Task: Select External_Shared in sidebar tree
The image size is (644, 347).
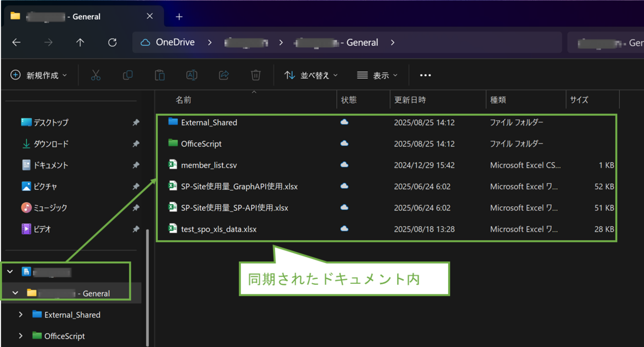Action: coord(72,315)
